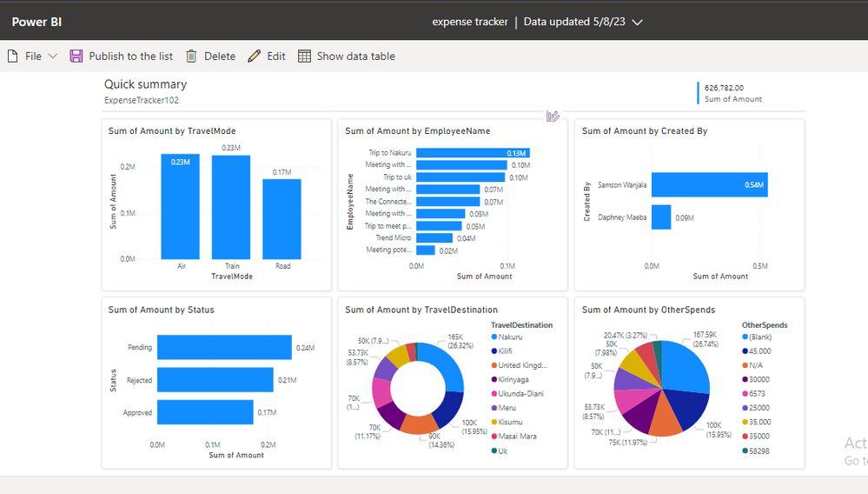Viewport: 868px width, 494px height.
Task: Select Kilifi dark blue legend swatch
Action: coord(494,351)
